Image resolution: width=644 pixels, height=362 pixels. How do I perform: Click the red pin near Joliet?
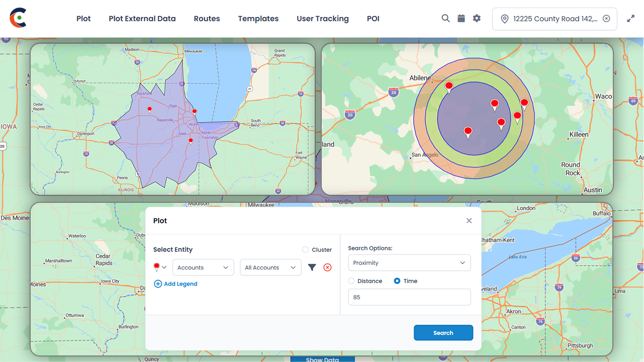tap(191, 142)
